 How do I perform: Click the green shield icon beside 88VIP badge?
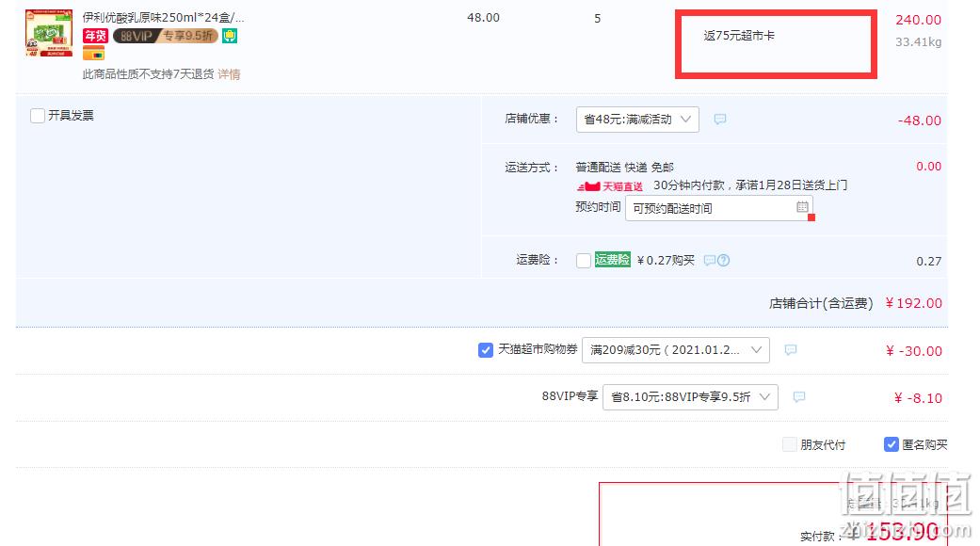[x=230, y=36]
